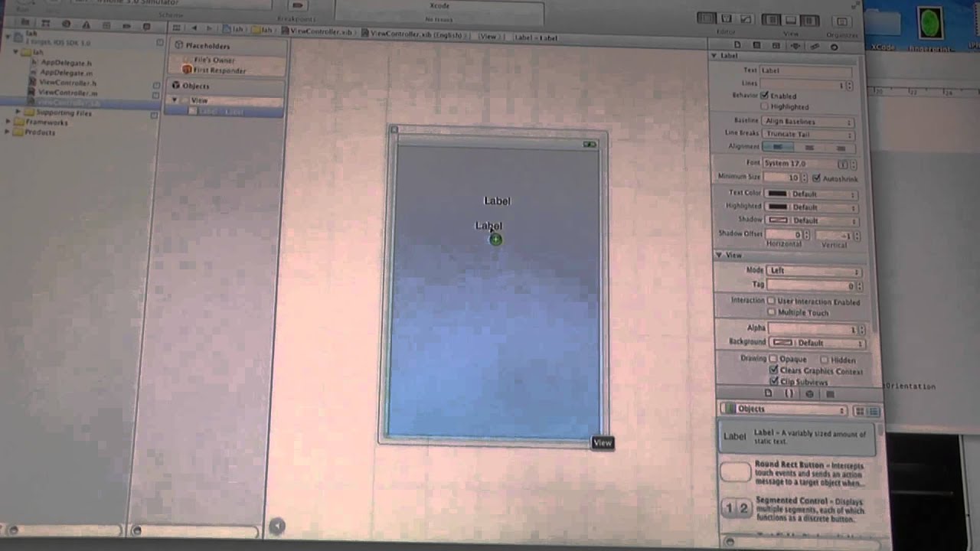Toggle the Highlighted behavior checkbox
This screenshot has height=551, width=980.
764,106
